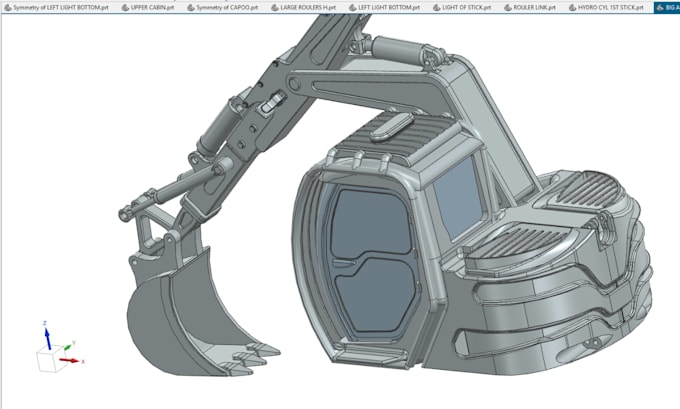Open the LIGHT OF STICK.prt tab
The image size is (680, 409).
[462, 7]
